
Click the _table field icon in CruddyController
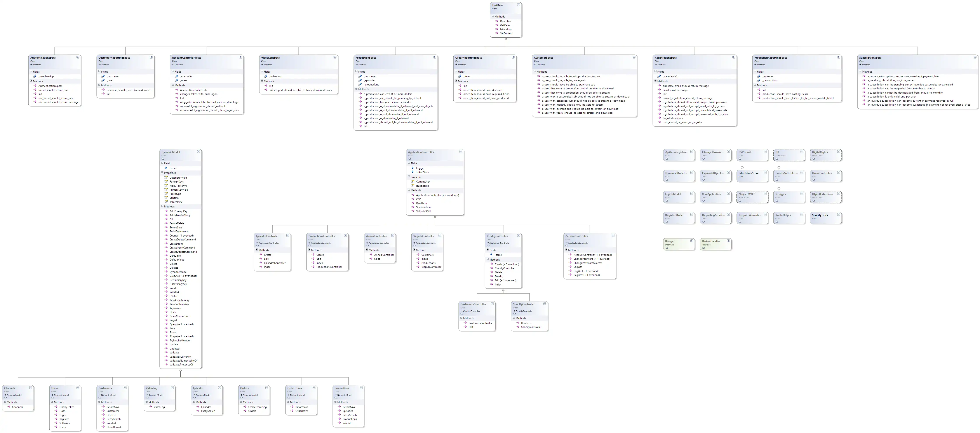click(x=491, y=255)
